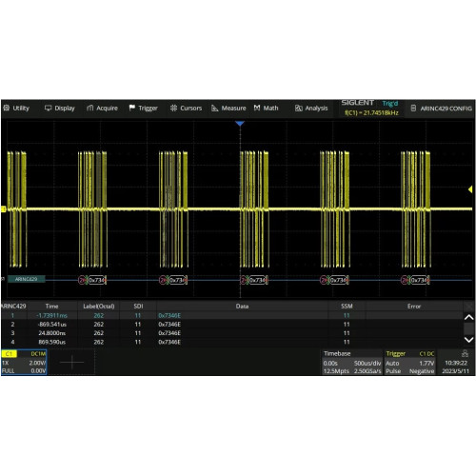Click the network connection icon
The width and height of the screenshot is (476, 476).
(465, 353)
